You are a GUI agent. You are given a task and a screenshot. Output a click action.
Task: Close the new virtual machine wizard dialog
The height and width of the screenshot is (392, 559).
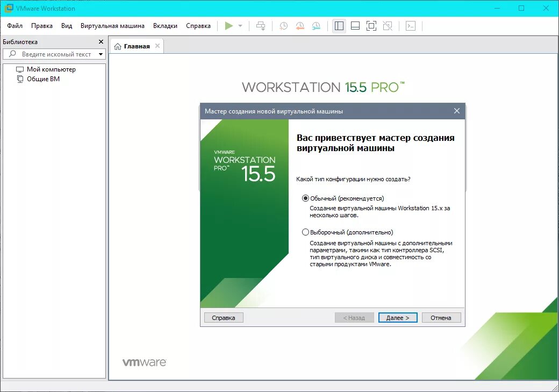tap(457, 111)
